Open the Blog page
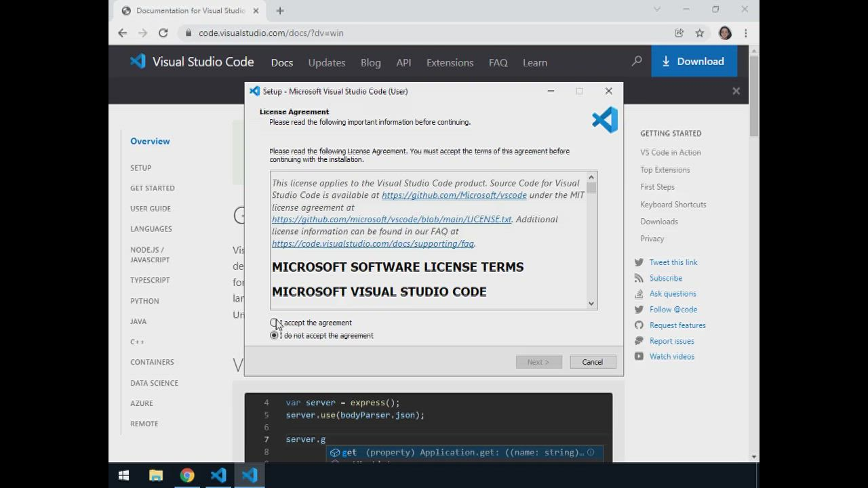Viewport: 868px width, 488px height. [x=371, y=62]
